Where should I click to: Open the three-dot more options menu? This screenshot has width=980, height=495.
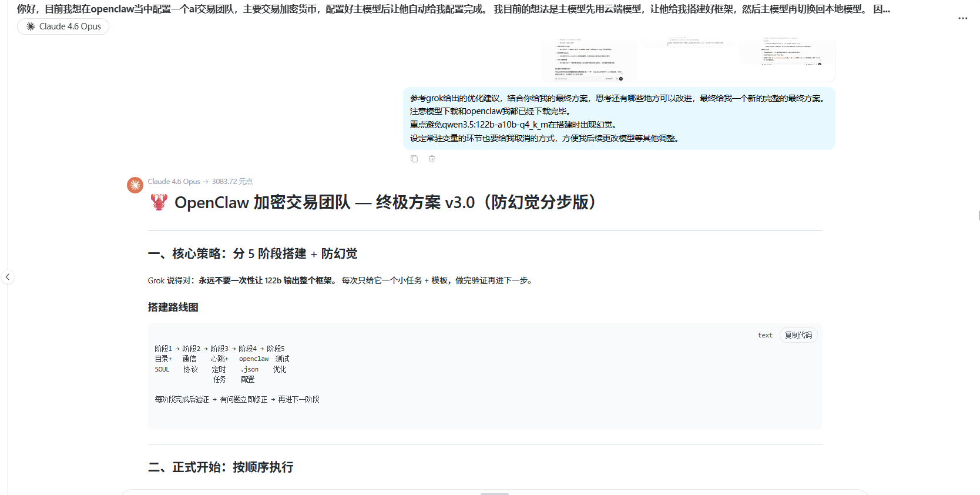coord(962,18)
